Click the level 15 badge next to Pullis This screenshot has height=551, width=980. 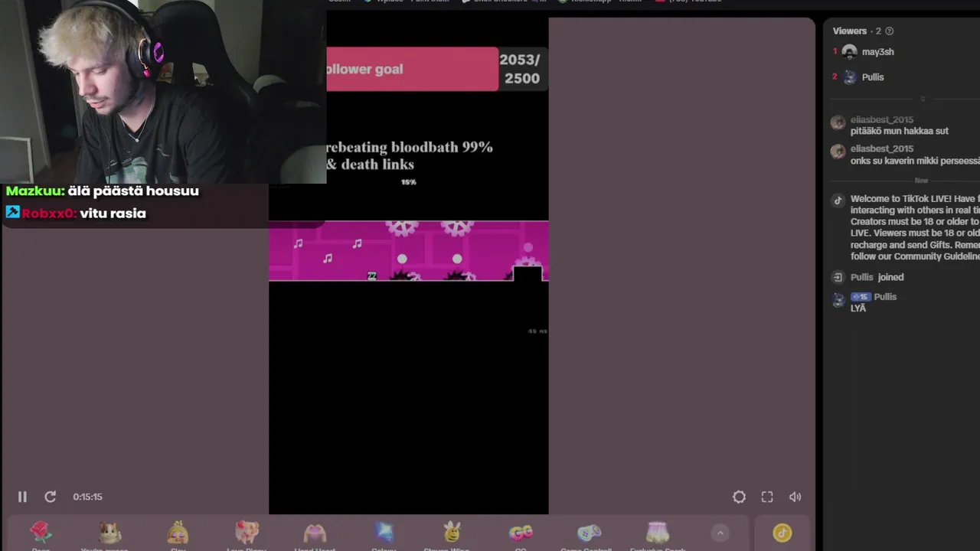click(x=861, y=297)
